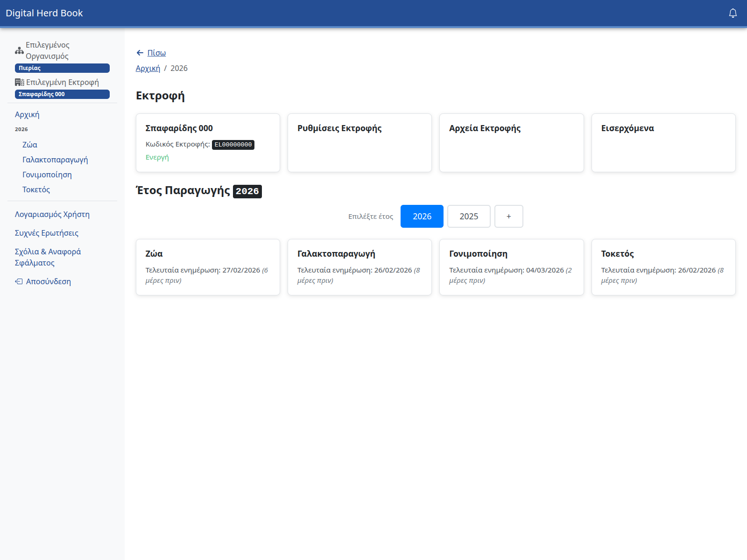Click the farm building icon
This screenshot has width=747, height=560.
[x=19, y=82]
